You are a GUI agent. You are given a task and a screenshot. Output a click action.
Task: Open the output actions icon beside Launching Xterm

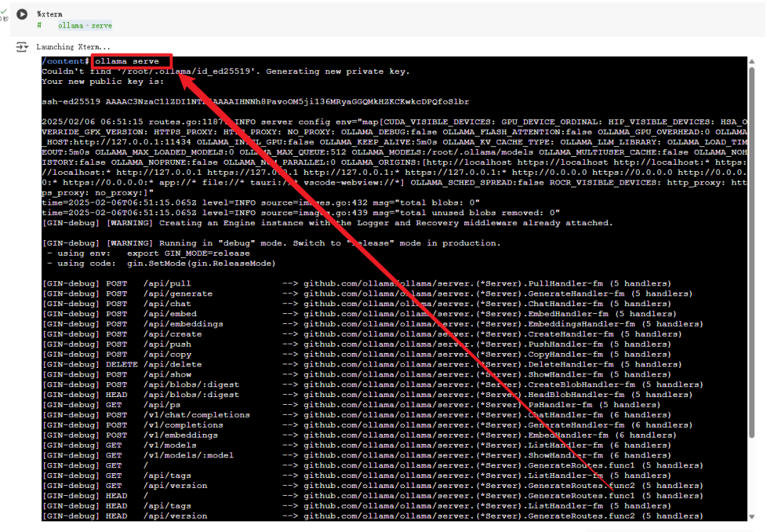point(22,47)
